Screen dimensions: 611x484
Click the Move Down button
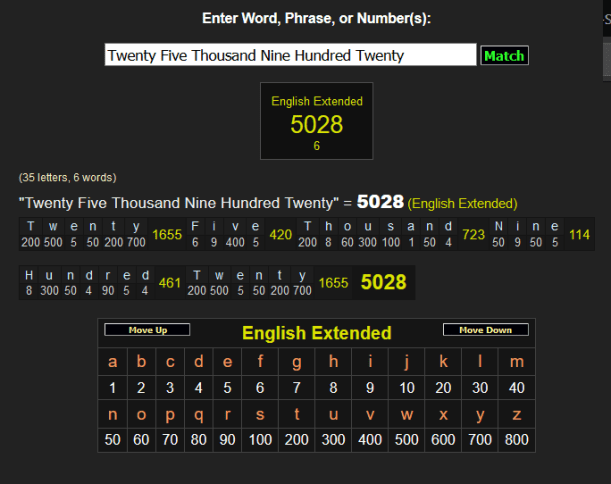(x=485, y=330)
